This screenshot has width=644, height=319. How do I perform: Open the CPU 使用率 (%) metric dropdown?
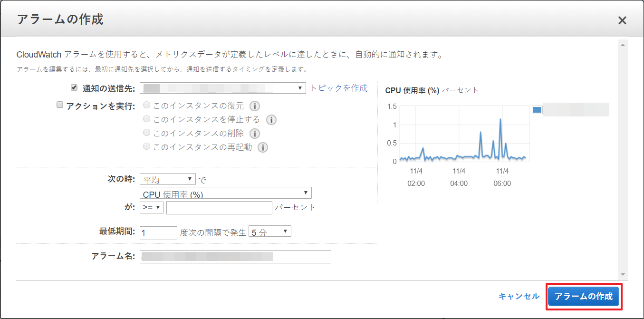(x=226, y=193)
